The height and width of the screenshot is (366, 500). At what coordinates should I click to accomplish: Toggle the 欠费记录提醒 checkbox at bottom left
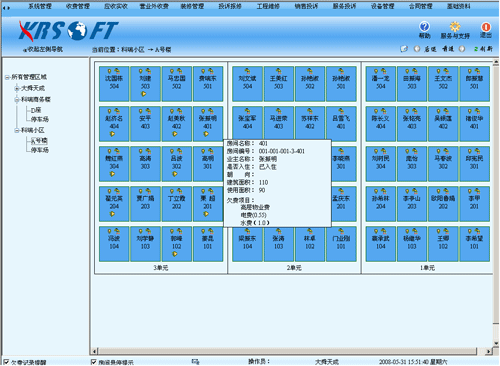[6, 362]
